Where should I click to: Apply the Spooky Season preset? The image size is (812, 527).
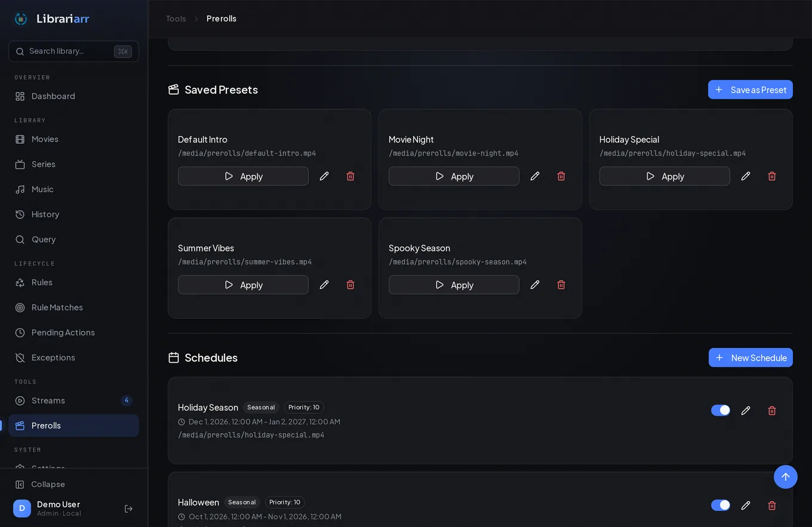point(454,285)
